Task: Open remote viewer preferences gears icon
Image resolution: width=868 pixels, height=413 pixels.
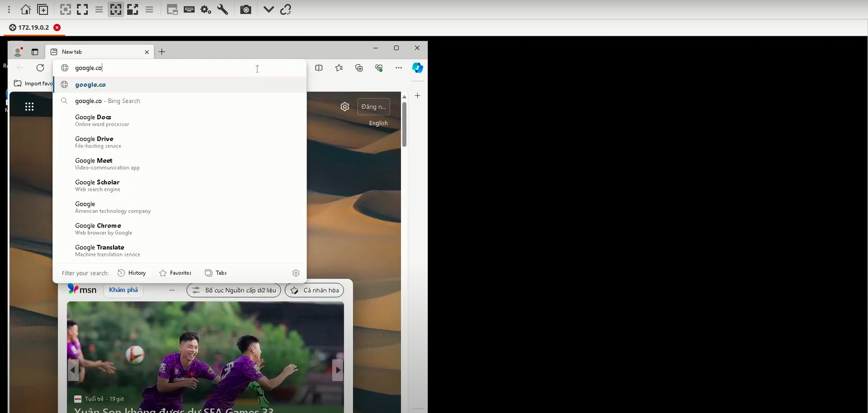Action: [x=206, y=9]
